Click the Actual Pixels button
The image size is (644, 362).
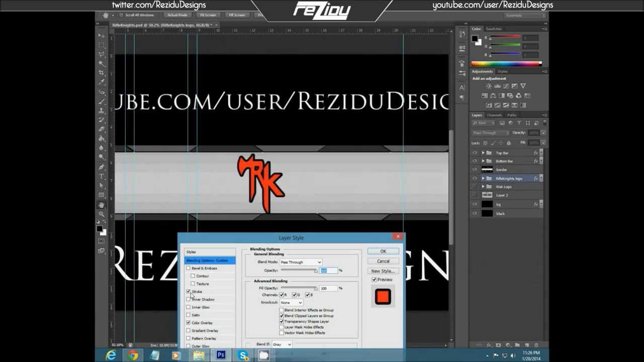click(x=177, y=15)
